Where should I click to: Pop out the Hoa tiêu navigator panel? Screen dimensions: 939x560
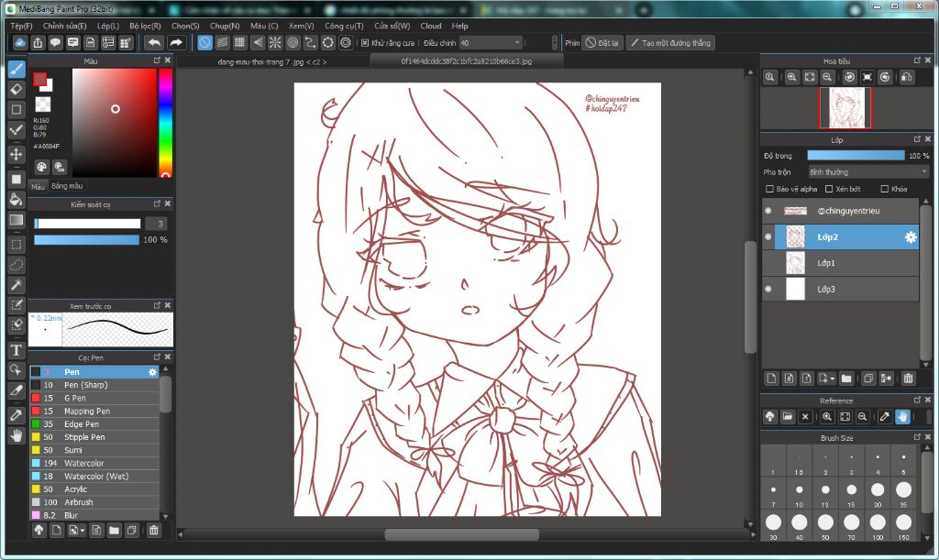(x=917, y=60)
